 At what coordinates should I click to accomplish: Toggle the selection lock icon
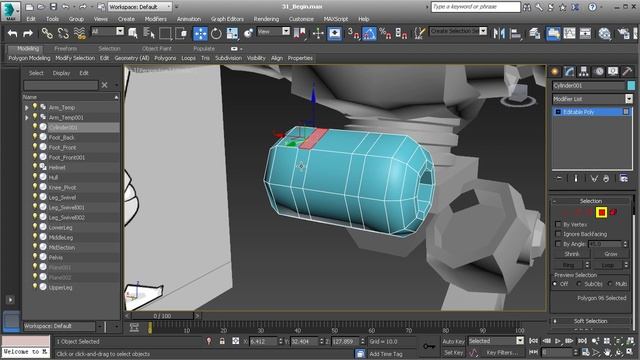pos(222,341)
